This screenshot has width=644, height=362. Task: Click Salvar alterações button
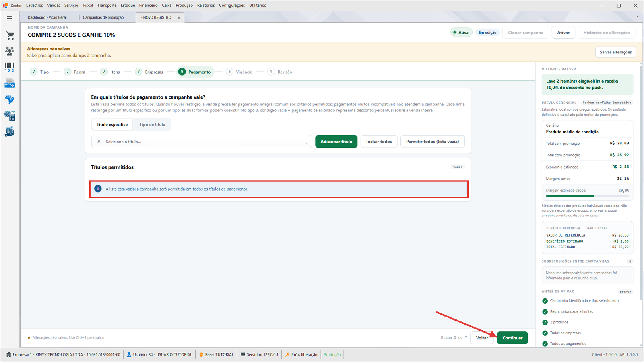click(x=615, y=52)
